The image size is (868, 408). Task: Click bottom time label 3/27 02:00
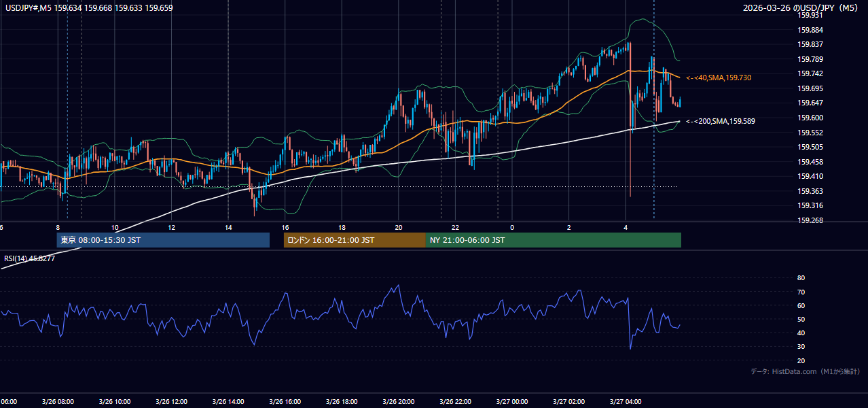tap(568, 402)
